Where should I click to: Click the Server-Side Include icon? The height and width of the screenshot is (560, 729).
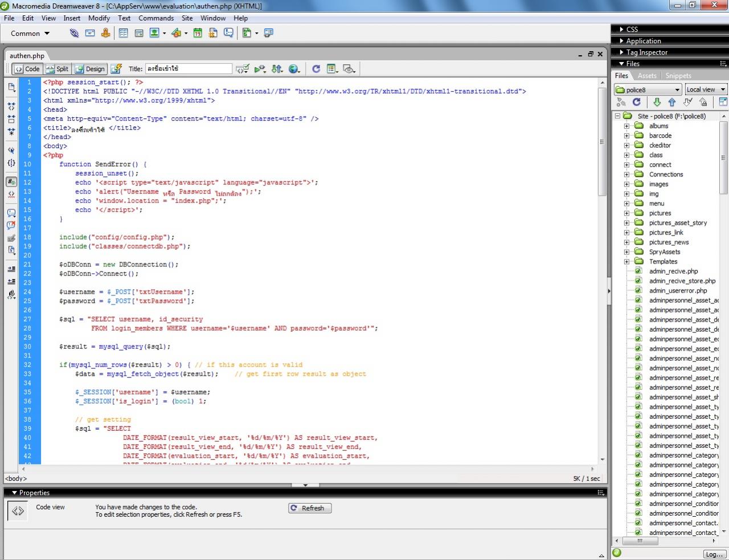213,33
